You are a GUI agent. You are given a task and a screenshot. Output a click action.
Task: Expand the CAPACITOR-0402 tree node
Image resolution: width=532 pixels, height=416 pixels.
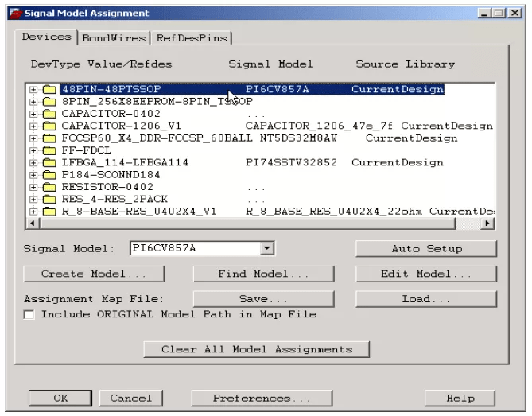click(33, 114)
